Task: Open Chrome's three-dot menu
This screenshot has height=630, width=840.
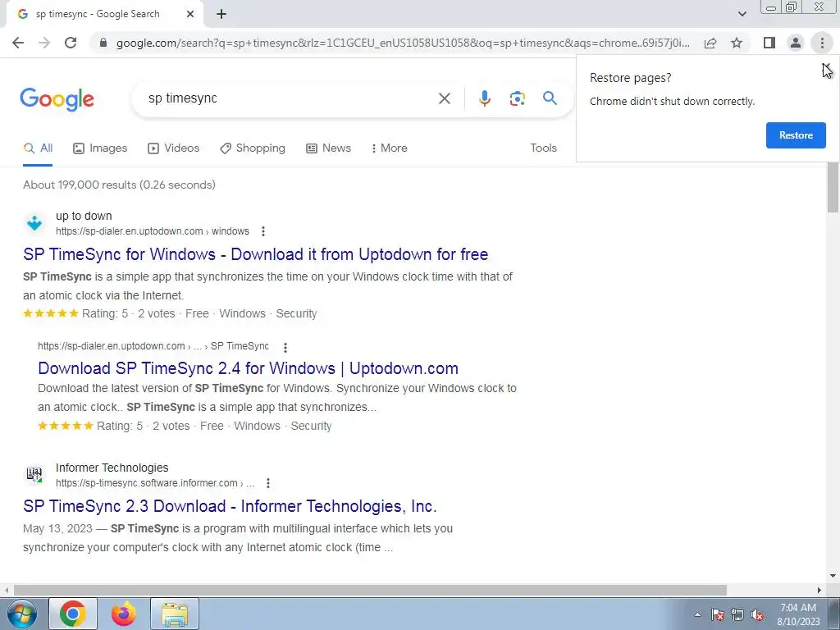Action: [x=822, y=43]
